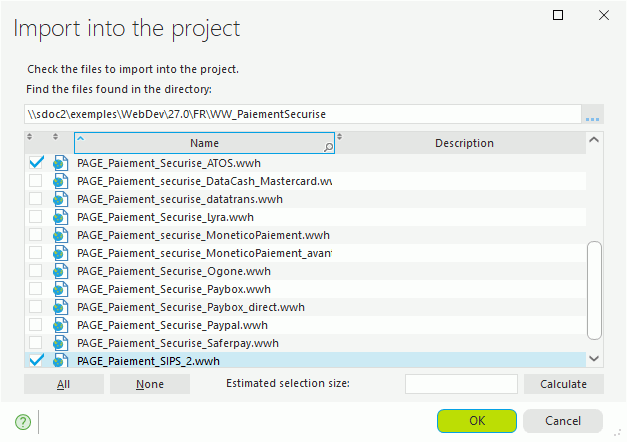Image resolution: width=627 pixels, height=442 pixels.
Task: Click the ATOS page file icon
Action: (x=60, y=162)
